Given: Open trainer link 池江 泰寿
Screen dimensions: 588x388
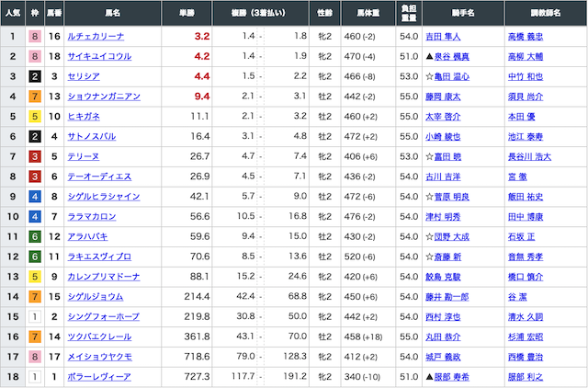Looking at the screenshot, I should 526,137.
